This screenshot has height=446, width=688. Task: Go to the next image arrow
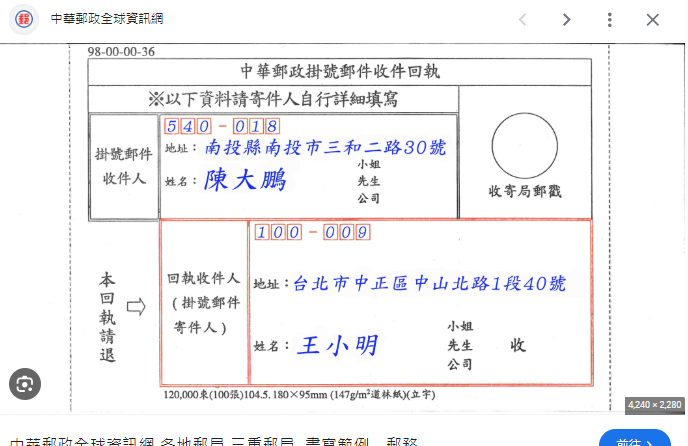click(x=566, y=19)
